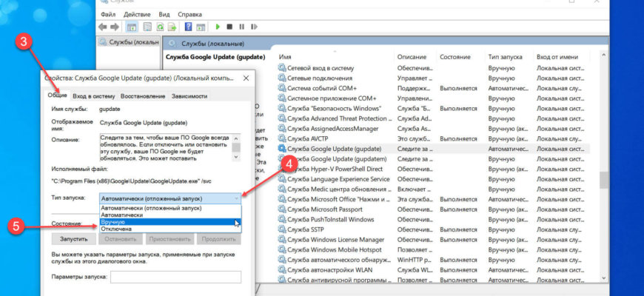Click the GoogleUpdate.exe executable path text
Viewport: 644px width, 296px height.
[x=133, y=181]
